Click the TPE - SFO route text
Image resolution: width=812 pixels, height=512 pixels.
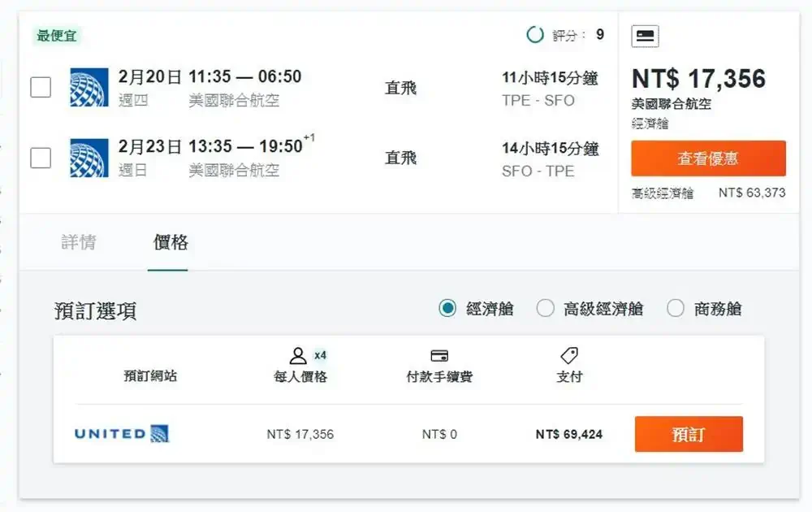pyautogui.click(x=538, y=100)
